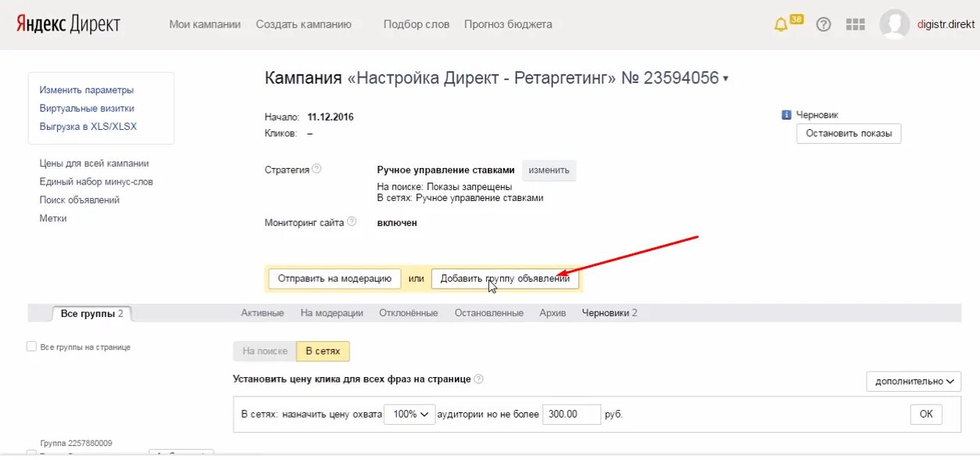Image resolution: width=980 pixels, height=460 pixels.
Task: Select the 'На поиске' toggle button
Action: coord(265,351)
